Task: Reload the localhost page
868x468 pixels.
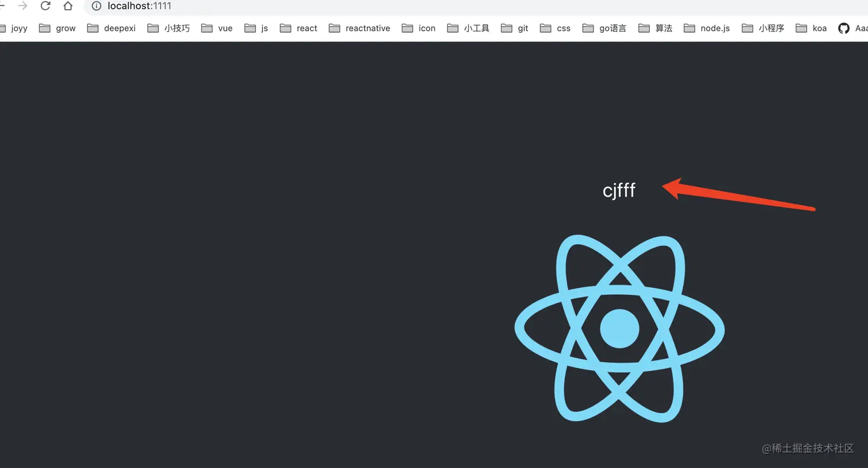Action: point(45,6)
